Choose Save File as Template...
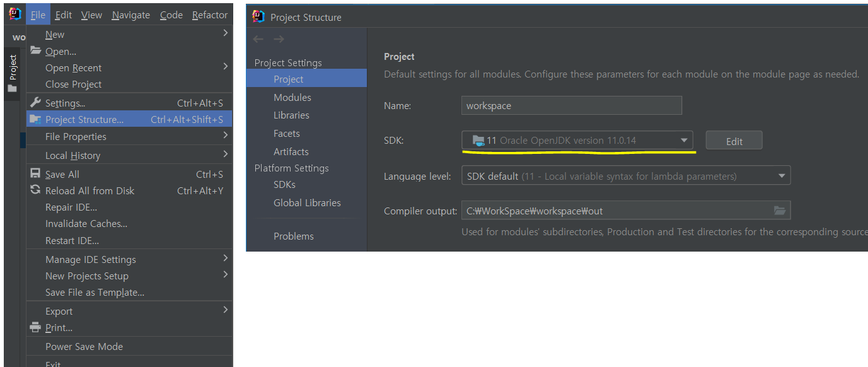The height and width of the screenshot is (367, 868). pyautogui.click(x=129, y=292)
